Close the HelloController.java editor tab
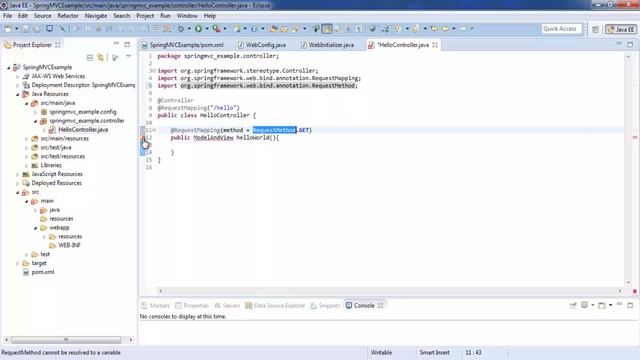 coord(435,45)
